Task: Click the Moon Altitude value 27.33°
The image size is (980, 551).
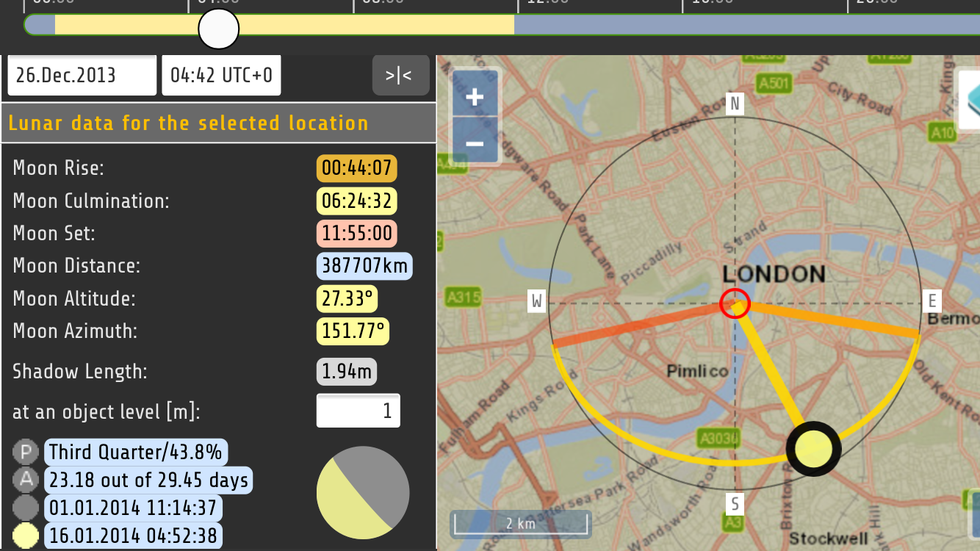Action: [x=347, y=299]
